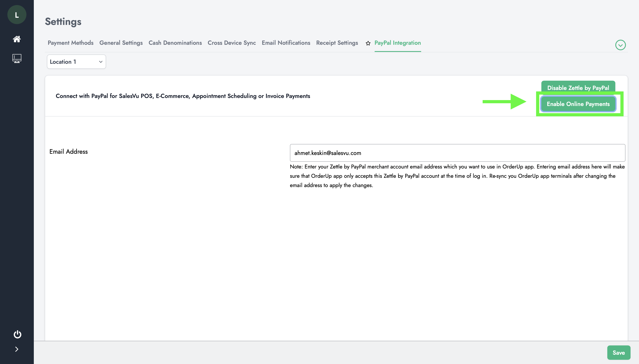Open the General Settings tab
The height and width of the screenshot is (364, 639).
121,43
